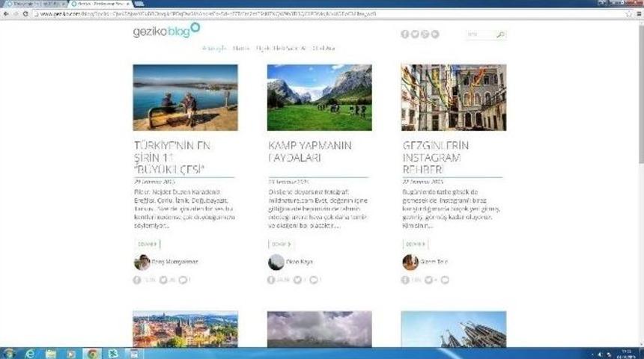The height and width of the screenshot is (359, 644).
Task: Click the gezikoblog logo
Action: click(161, 31)
